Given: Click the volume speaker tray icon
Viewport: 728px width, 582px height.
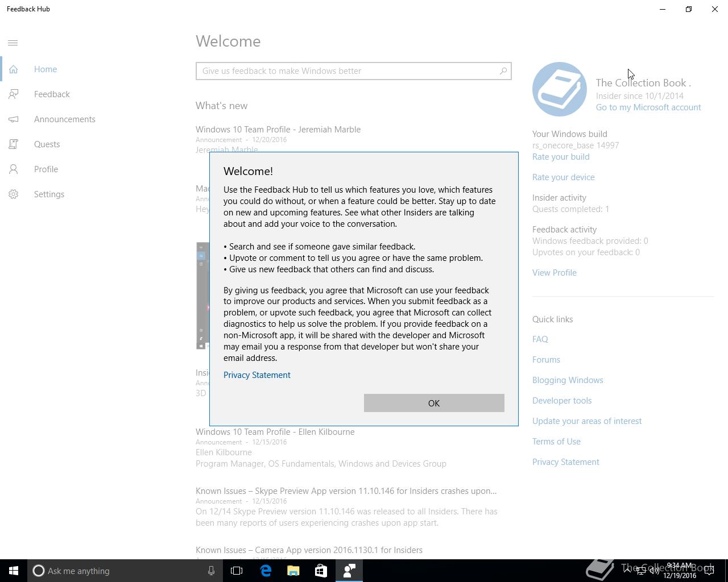Looking at the screenshot, I should click(x=654, y=571).
